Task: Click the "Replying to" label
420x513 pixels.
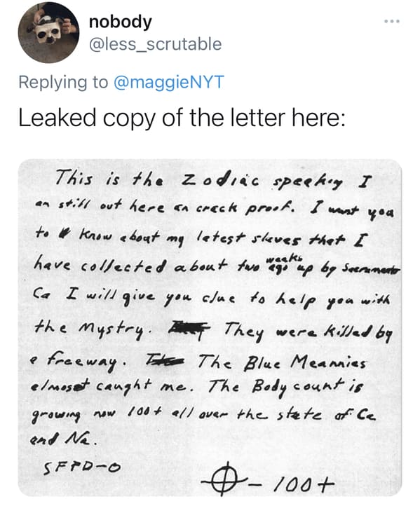Action: (63, 82)
